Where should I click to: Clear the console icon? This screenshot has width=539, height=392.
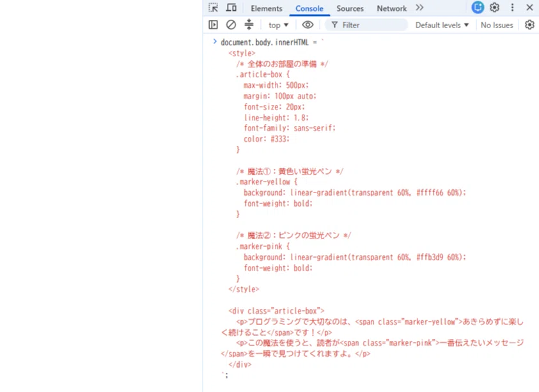(x=231, y=25)
